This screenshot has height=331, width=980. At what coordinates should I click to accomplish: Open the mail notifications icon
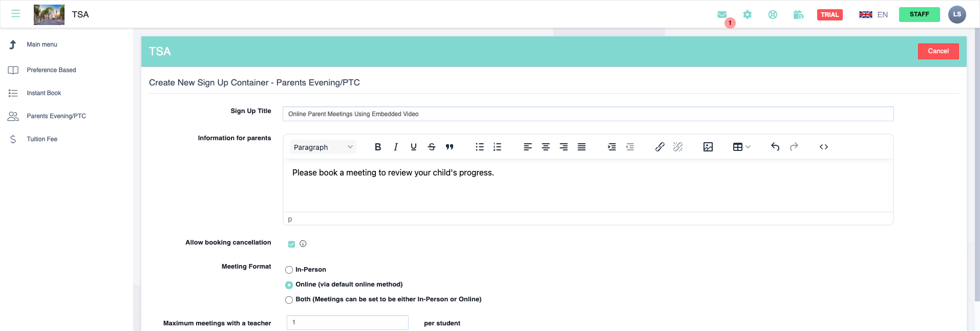[x=722, y=15]
